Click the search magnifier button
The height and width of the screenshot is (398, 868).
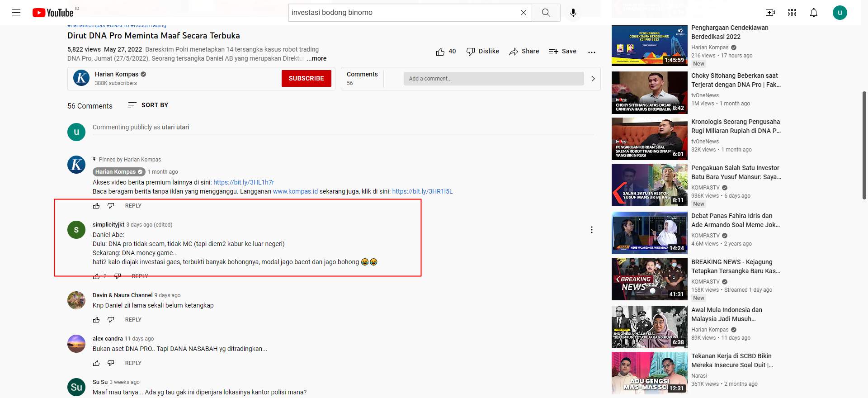tap(546, 13)
